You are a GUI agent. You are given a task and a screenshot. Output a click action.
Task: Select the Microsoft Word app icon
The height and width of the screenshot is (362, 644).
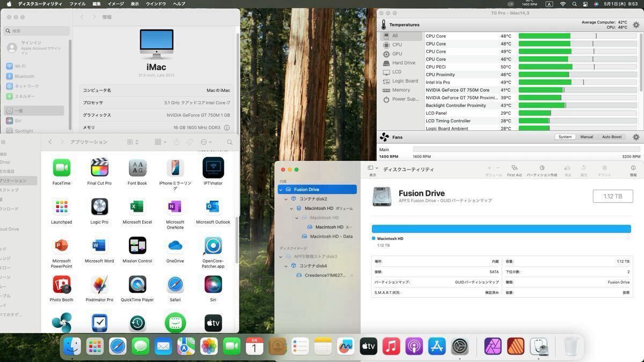99,246
